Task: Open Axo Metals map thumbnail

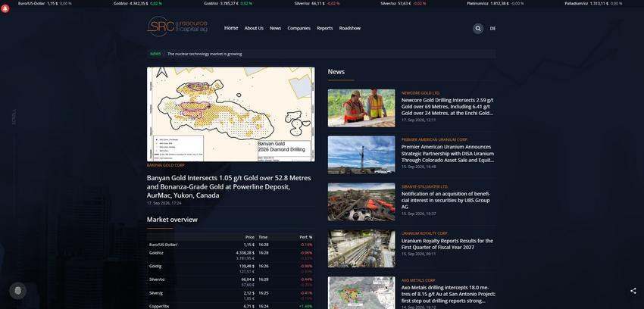Action: pyautogui.click(x=361, y=292)
